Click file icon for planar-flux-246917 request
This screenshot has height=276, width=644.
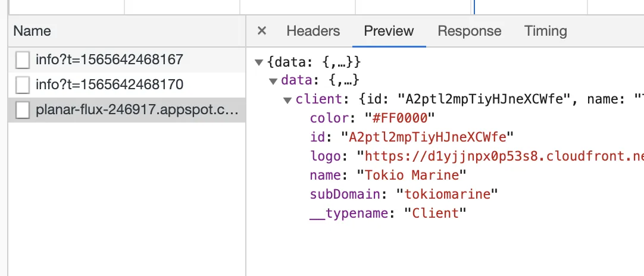tap(23, 110)
